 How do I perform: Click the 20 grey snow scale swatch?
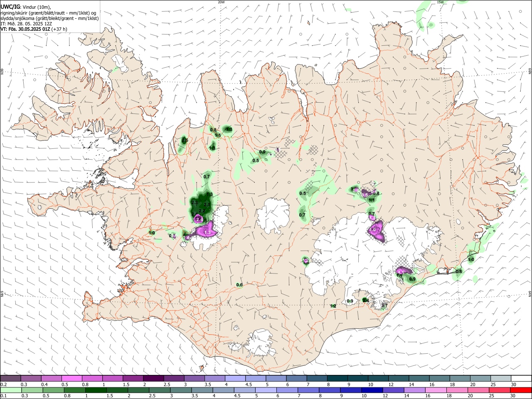[x=480, y=378]
